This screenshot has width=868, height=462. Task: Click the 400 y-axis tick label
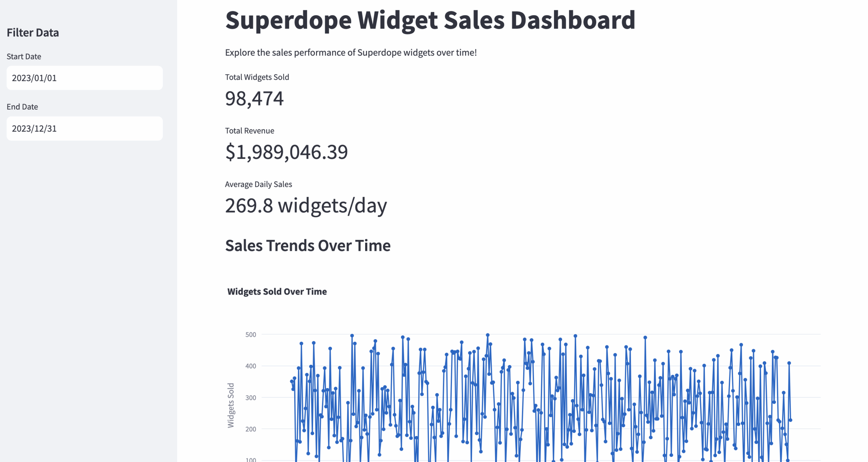tap(251, 366)
